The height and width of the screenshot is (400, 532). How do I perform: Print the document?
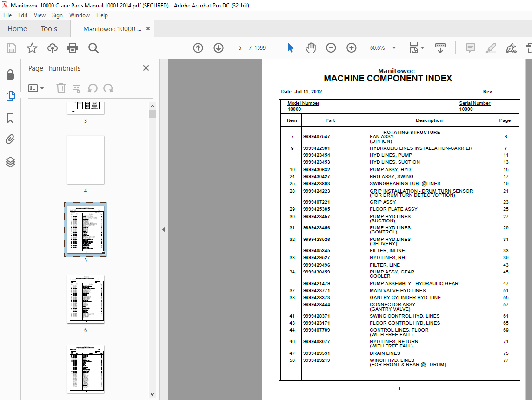click(x=73, y=48)
